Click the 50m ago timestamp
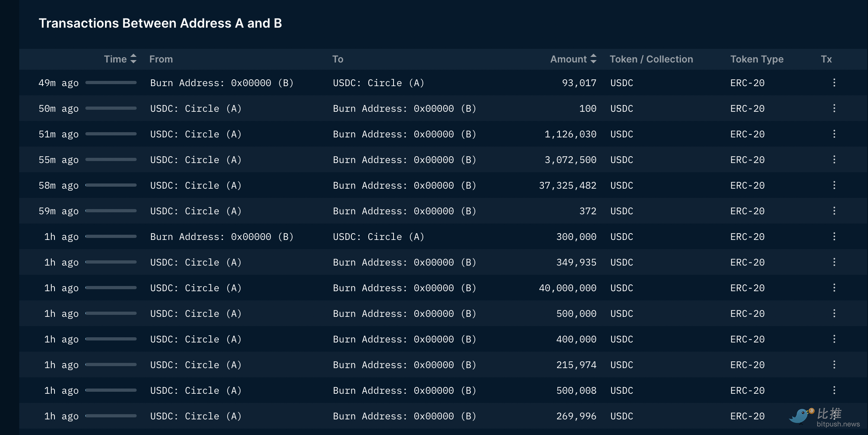 pos(59,109)
